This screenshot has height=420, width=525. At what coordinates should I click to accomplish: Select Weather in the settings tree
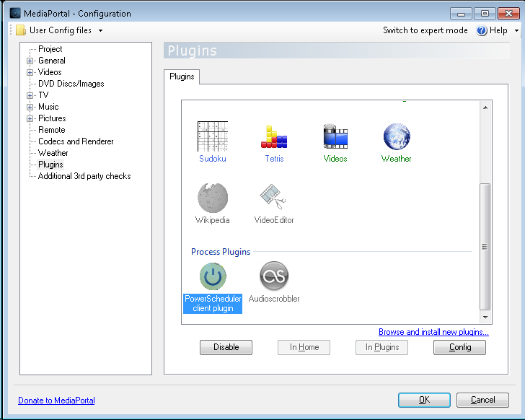53,153
